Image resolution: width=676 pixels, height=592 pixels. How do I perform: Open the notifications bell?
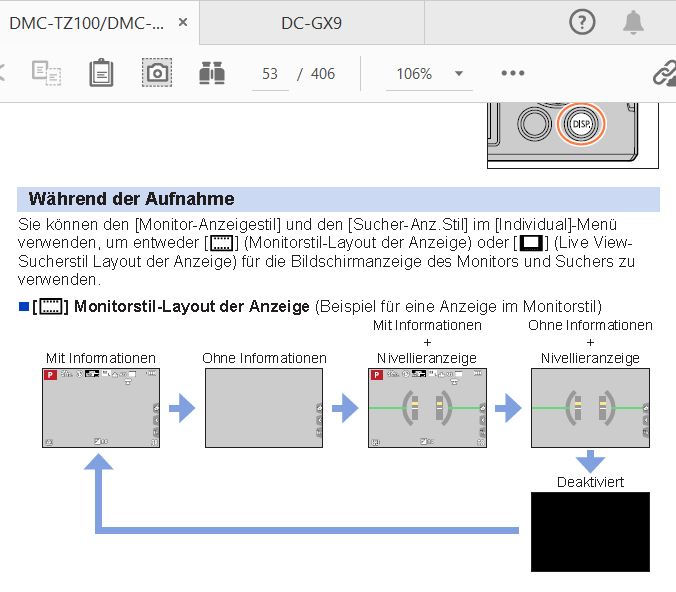tap(633, 22)
